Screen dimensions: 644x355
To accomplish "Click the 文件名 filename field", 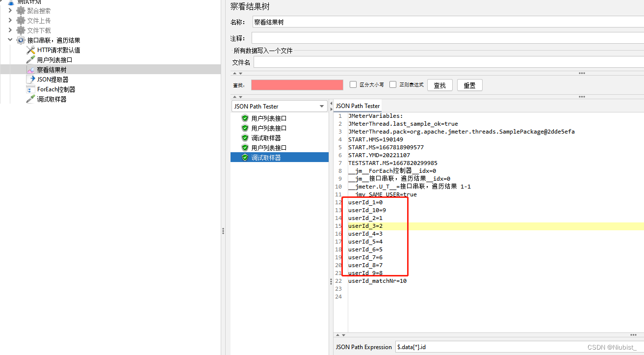I will (449, 62).
